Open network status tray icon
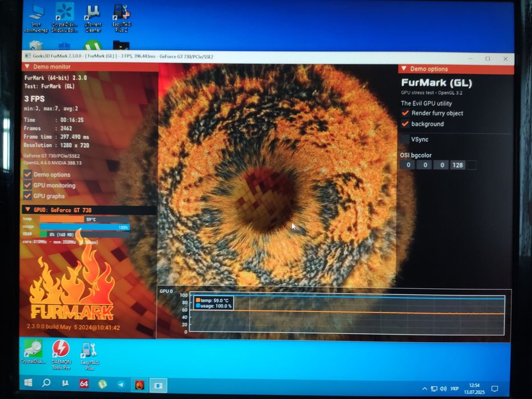Viewport: 532px width, 399px height. point(434,389)
